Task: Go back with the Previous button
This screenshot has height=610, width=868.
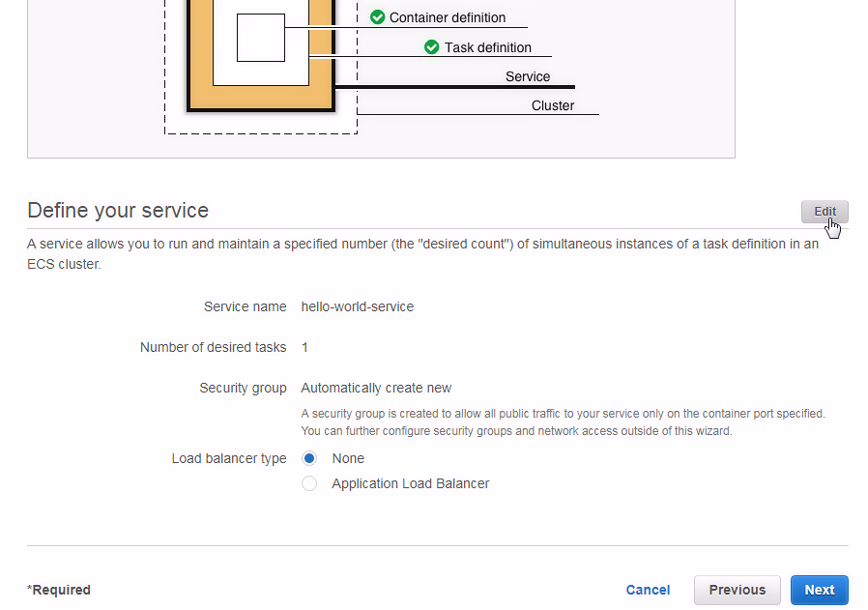Action: click(x=737, y=590)
